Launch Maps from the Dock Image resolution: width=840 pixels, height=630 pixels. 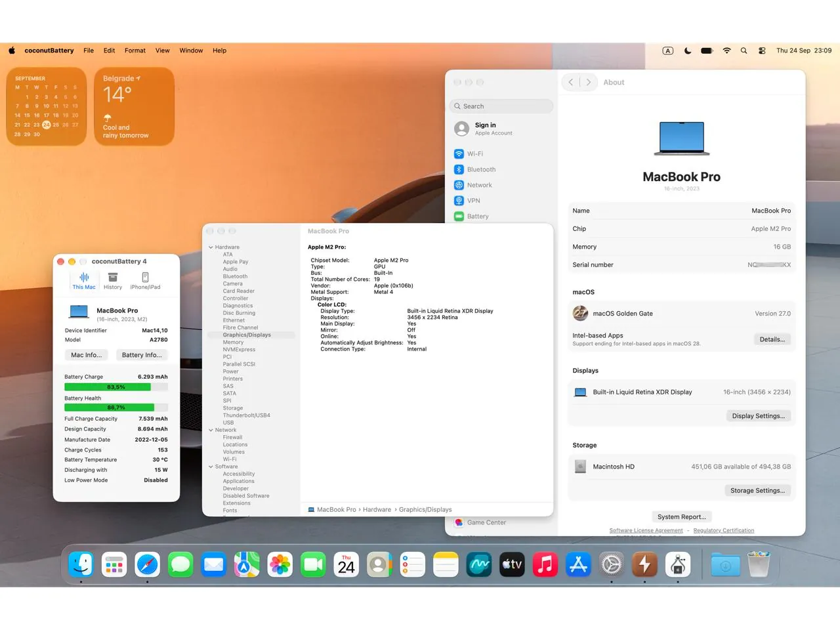coord(247,564)
